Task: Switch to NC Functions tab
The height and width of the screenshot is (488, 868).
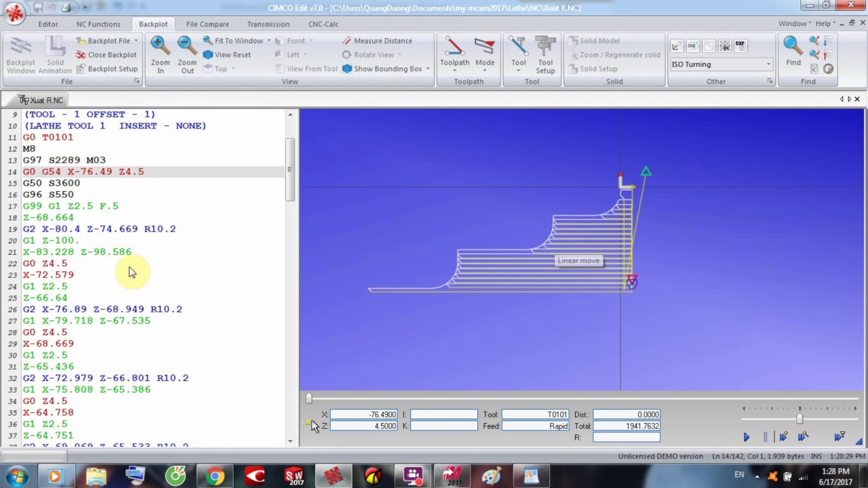Action: [98, 24]
